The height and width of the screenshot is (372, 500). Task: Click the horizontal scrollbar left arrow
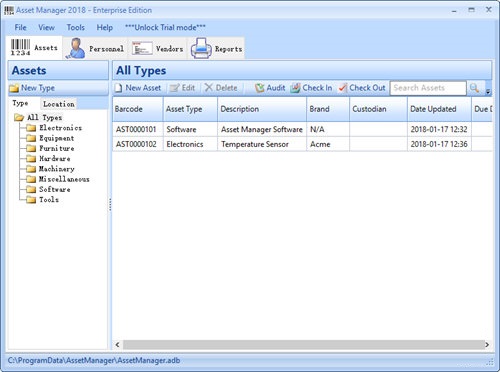coord(117,345)
